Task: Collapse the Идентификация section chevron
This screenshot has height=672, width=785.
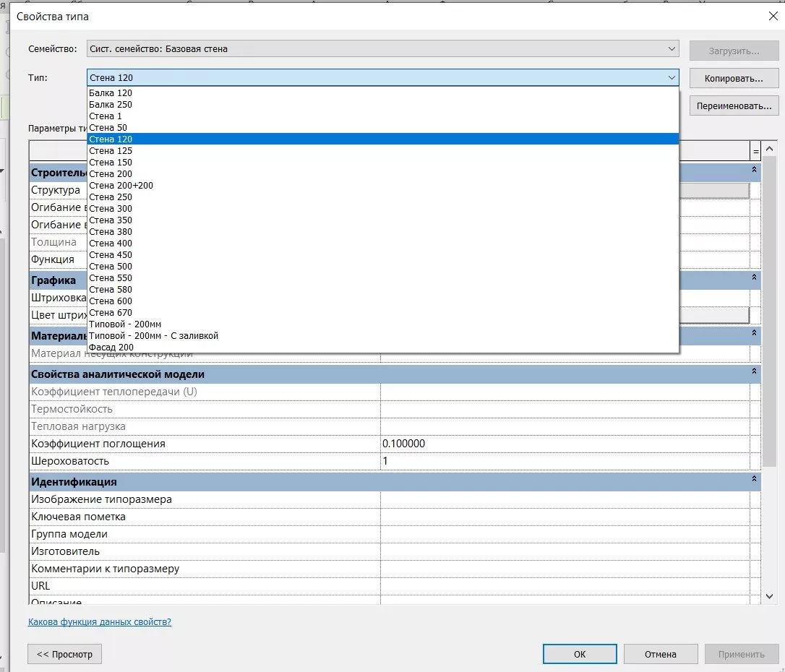Action: click(754, 478)
